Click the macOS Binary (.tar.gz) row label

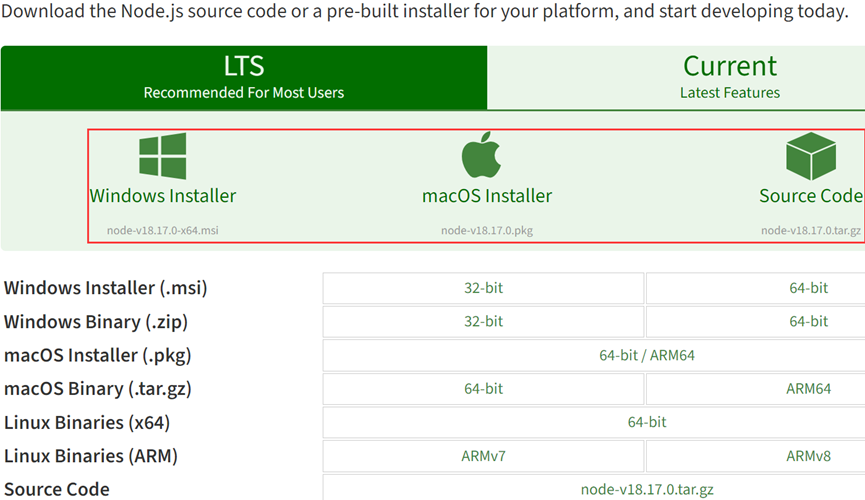(x=98, y=389)
